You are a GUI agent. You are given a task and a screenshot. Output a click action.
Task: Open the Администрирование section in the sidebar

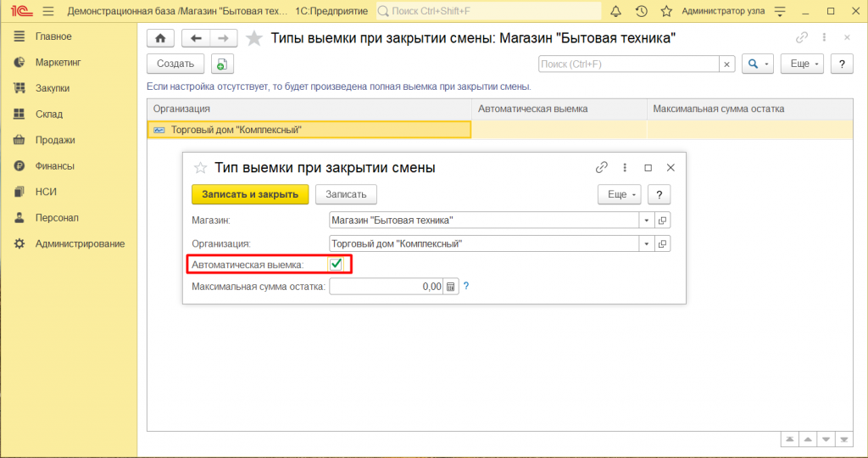80,243
